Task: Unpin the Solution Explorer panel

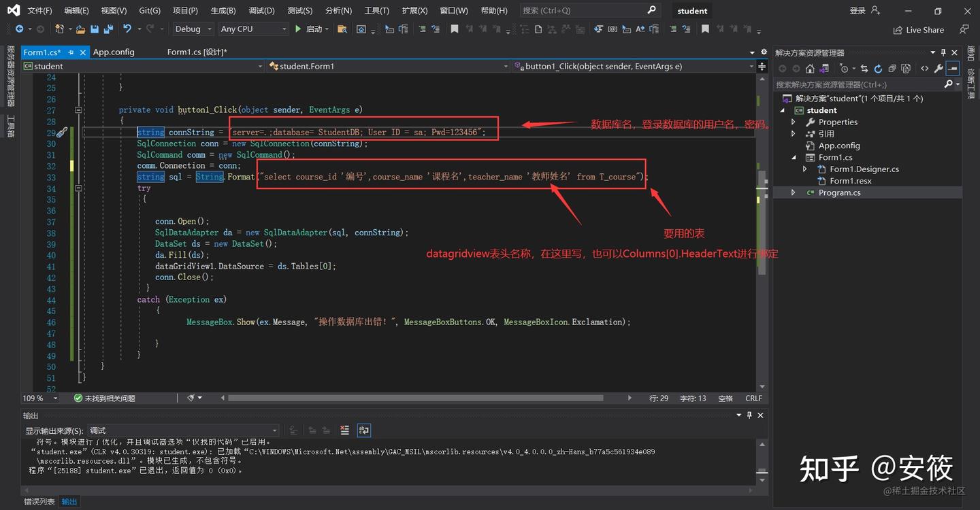Action: 943,52
